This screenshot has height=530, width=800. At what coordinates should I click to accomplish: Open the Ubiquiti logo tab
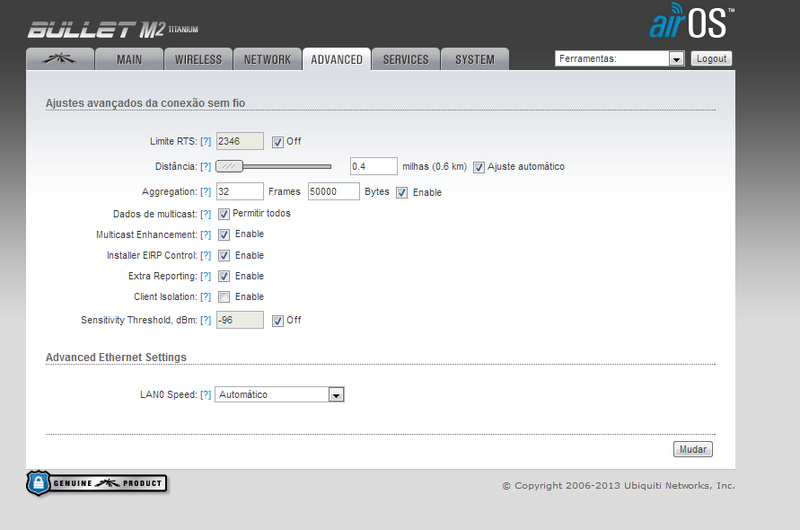click(60, 59)
